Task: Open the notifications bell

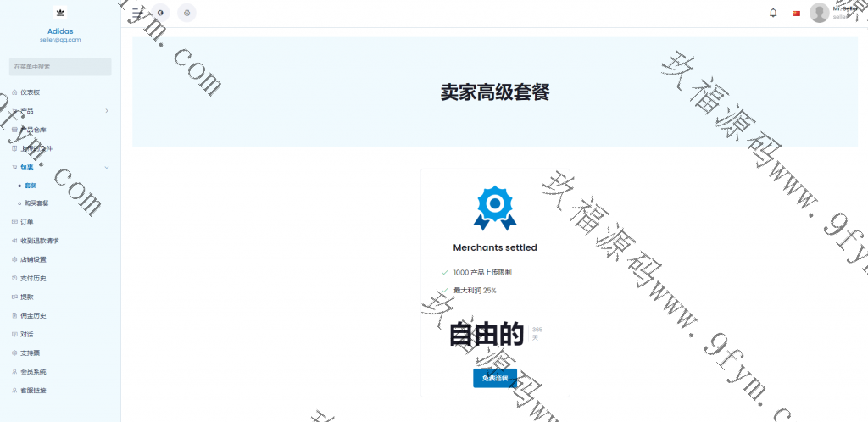Action: pos(772,13)
